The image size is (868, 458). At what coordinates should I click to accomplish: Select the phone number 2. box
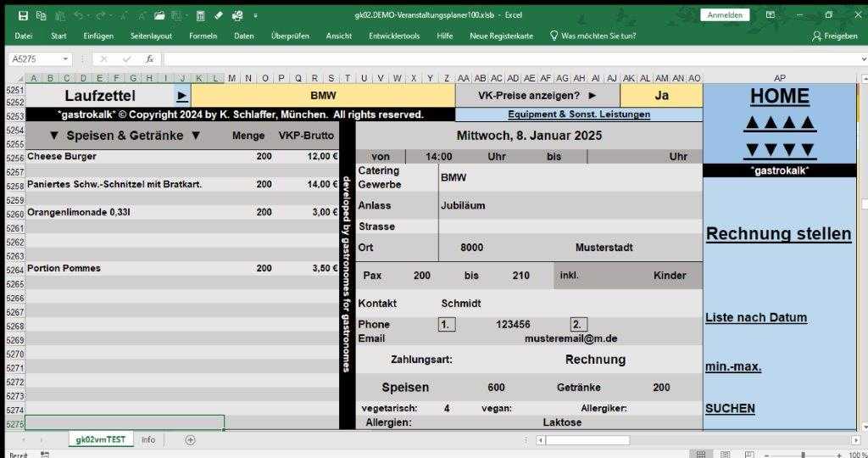(578, 324)
